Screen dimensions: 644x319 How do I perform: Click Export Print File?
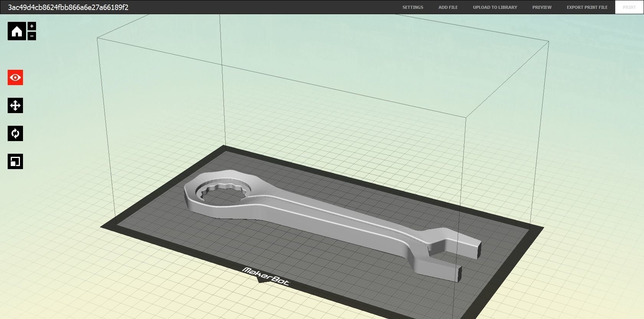(587, 7)
